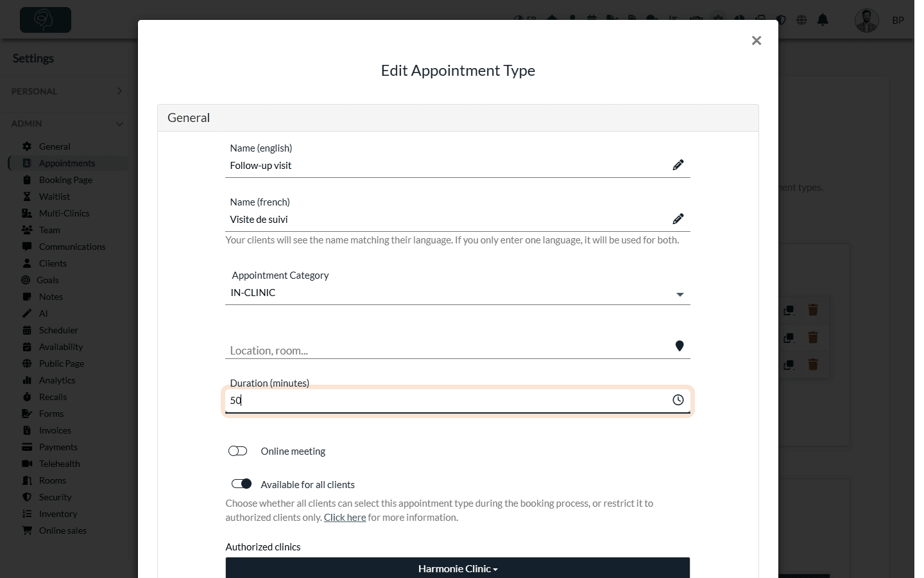Collapse the ADMIN settings section
The height and width of the screenshot is (578, 924).
click(x=67, y=123)
